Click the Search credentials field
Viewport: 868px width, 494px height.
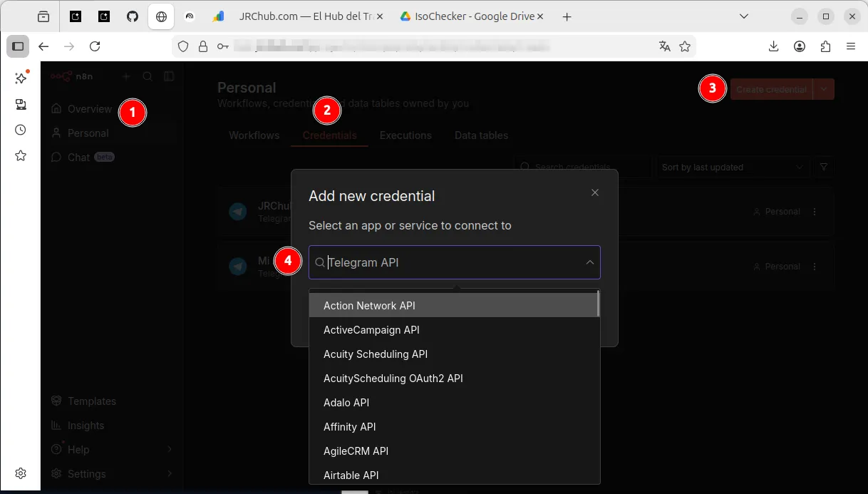[583, 168]
